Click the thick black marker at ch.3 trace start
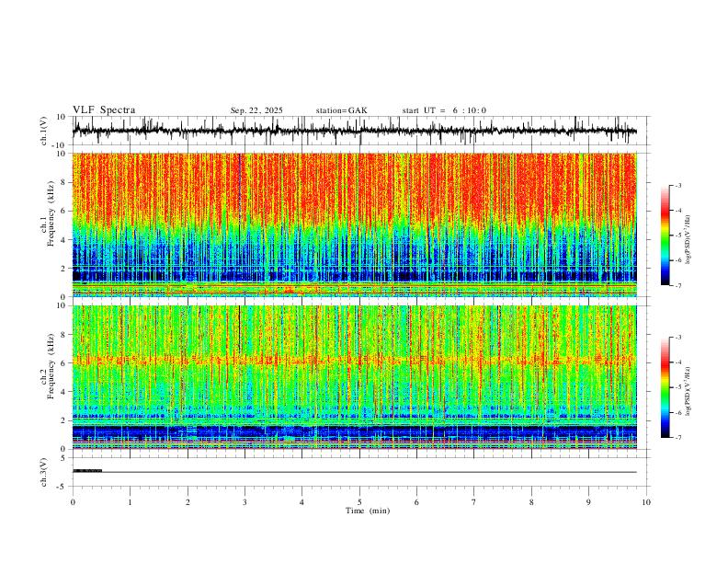 [x=87, y=471]
